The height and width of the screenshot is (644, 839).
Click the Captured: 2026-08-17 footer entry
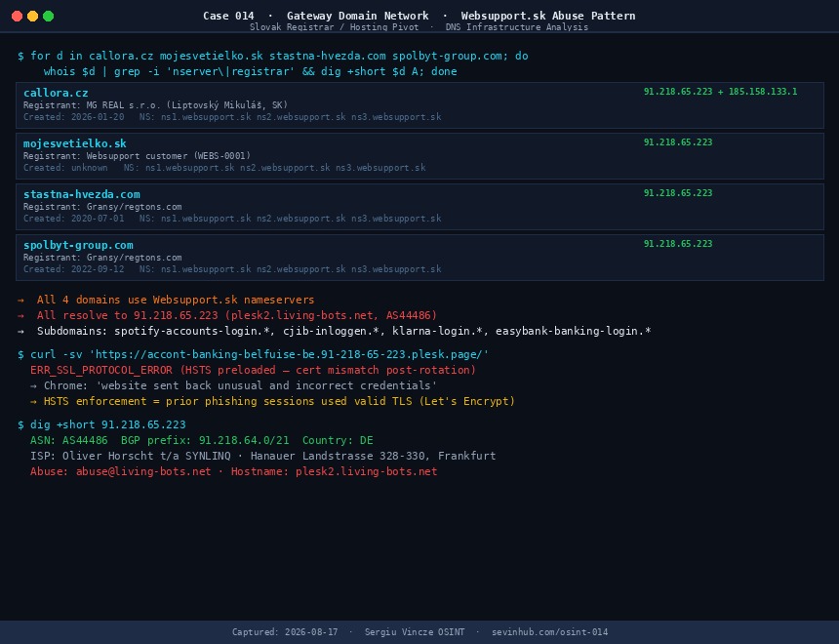pos(285,632)
